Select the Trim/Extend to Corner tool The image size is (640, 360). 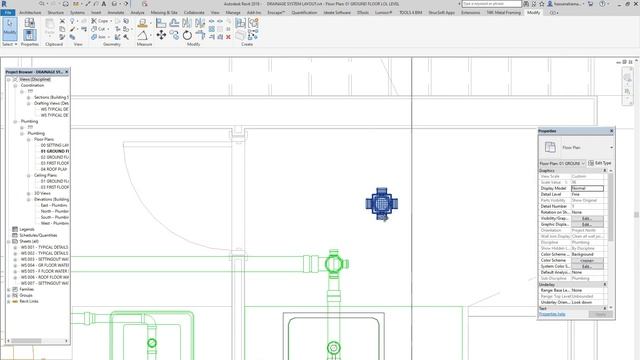(200, 35)
